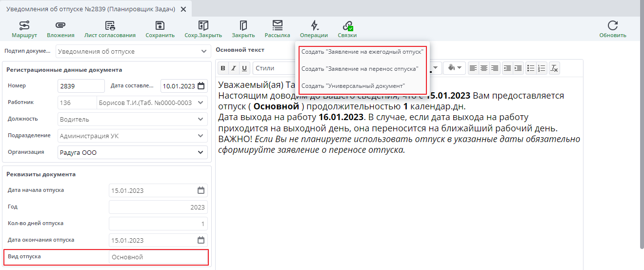
Task: Open the background fill color picker
Action: [454, 68]
